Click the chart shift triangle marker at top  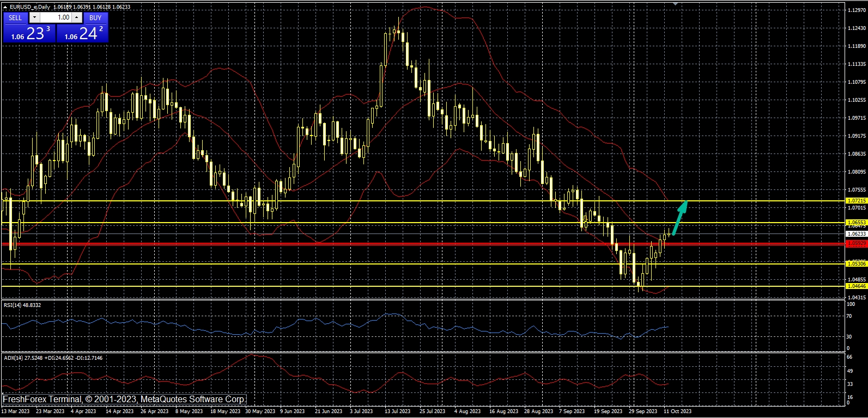tap(676, 4)
